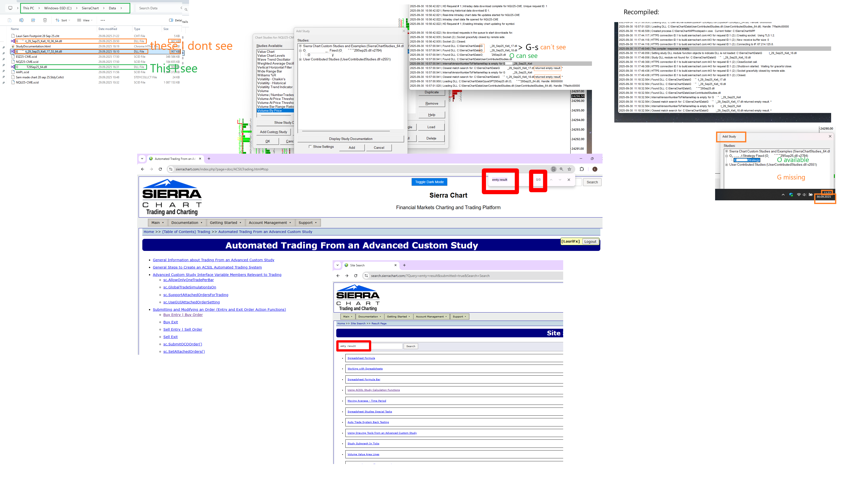868x477 pixels.
Task: Expand User Contributed Studies tree node
Action: pos(300,59)
